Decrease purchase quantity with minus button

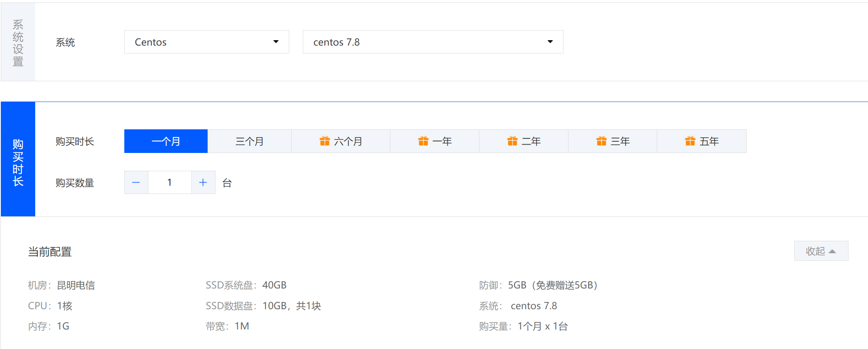pyautogui.click(x=136, y=182)
